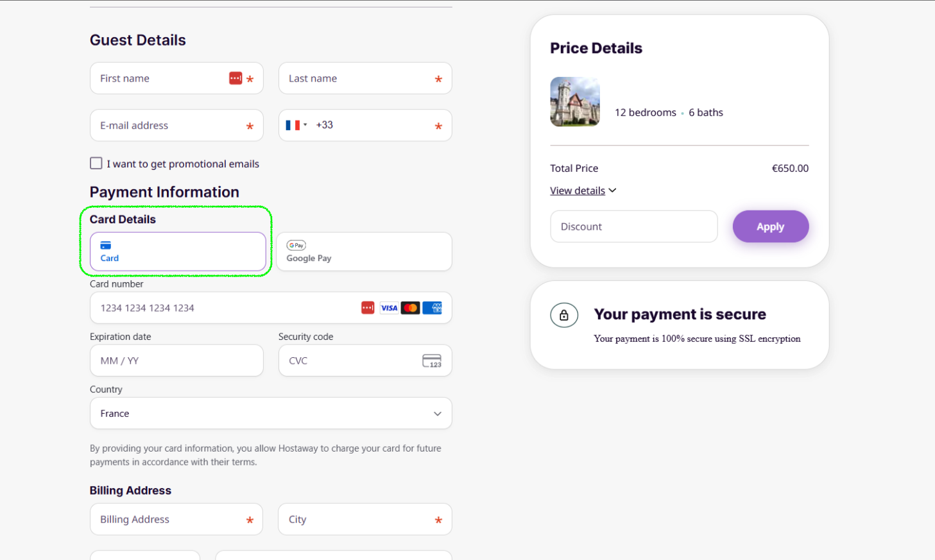Click the Hostaway card charge disclaimer text

(266, 455)
